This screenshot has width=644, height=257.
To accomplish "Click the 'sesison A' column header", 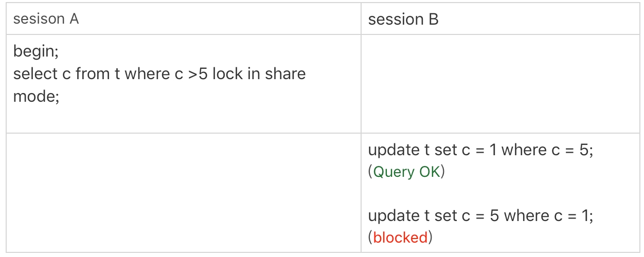I will (x=46, y=20).
